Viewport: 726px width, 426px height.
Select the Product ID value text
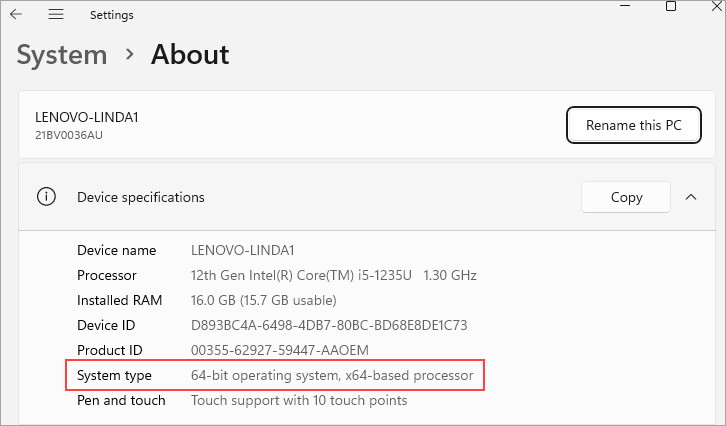(x=280, y=350)
